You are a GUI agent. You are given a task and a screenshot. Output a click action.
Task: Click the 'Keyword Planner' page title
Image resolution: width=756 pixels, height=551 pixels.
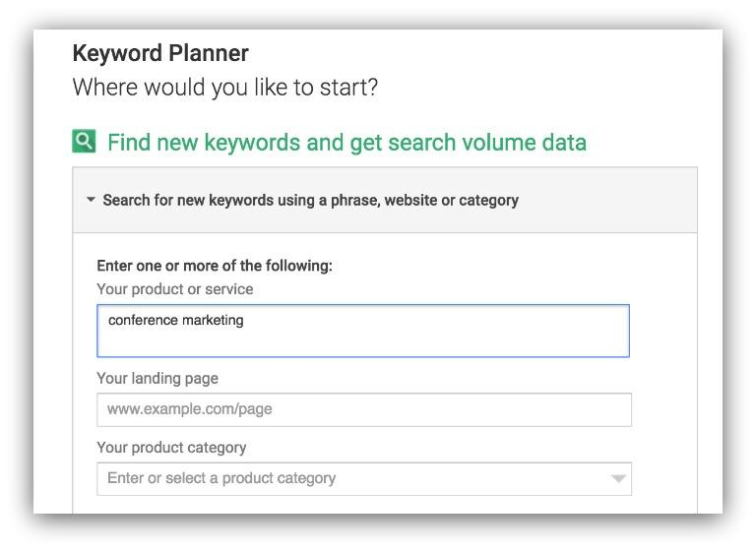(x=160, y=53)
